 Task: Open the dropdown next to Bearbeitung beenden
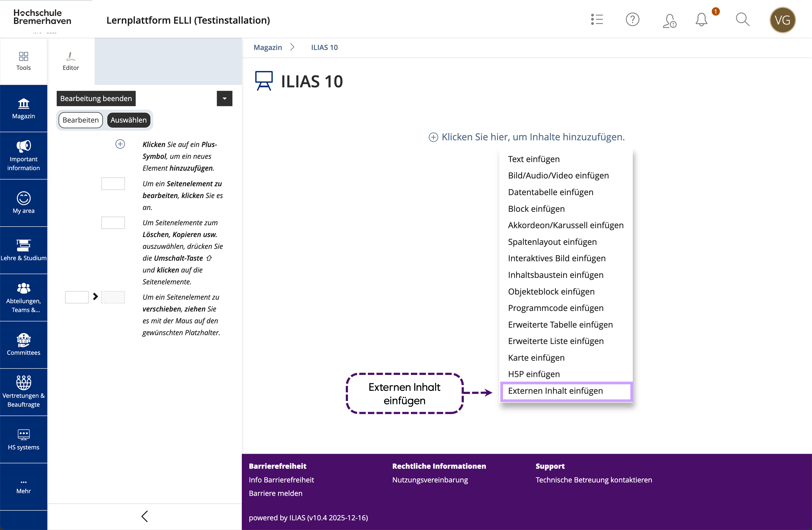224,99
